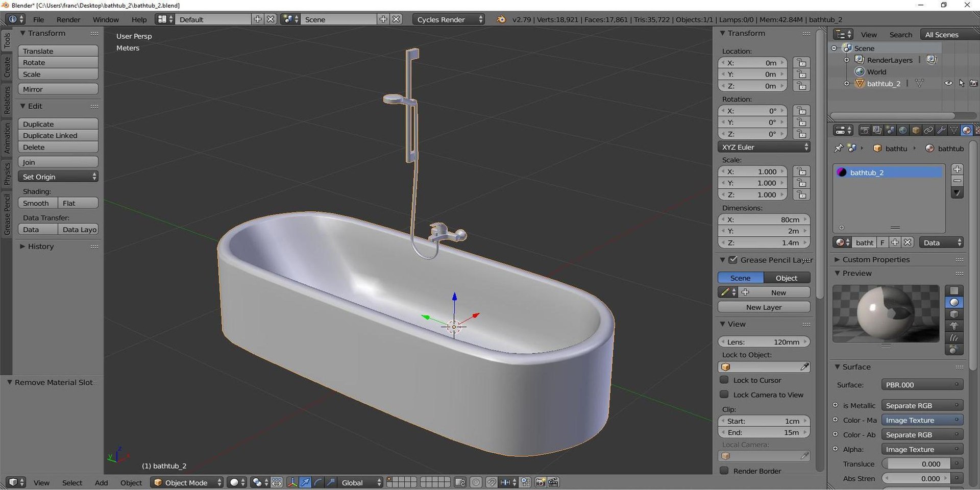Select the Rotate manipulator arc icon
Screen dimensions: 980x490
tap(318, 482)
